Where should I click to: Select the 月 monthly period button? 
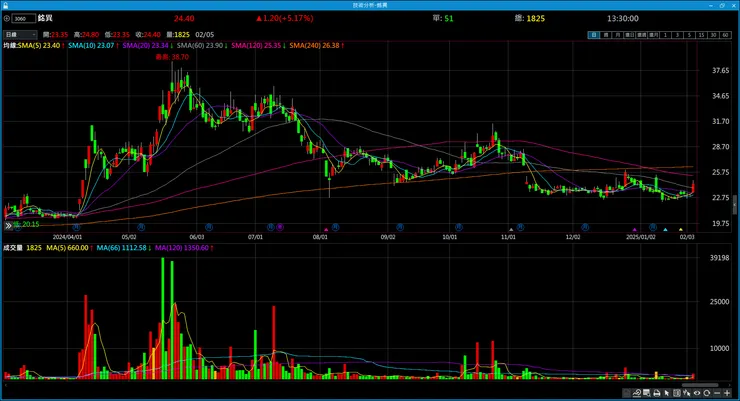[617, 35]
